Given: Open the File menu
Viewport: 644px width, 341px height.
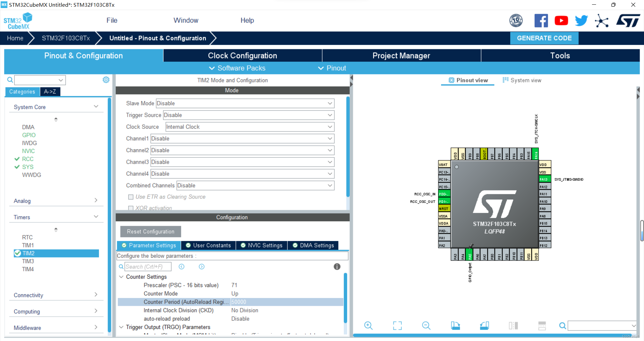Looking at the screenshot, I should coord(112,20).
